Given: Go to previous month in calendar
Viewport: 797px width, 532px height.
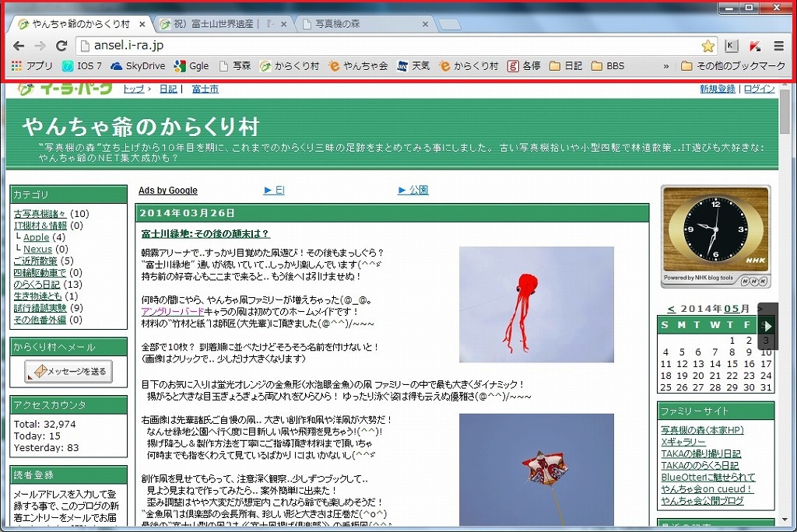Looking at the screenshot, I should pyautogui.click(x=672, y=309).
